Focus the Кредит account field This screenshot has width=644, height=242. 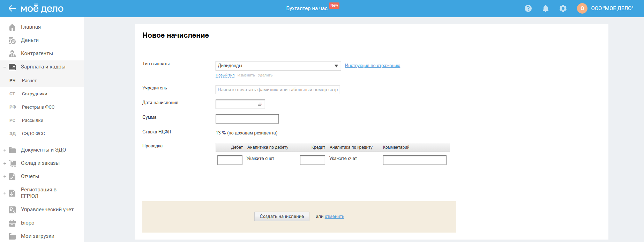[313, 160]
